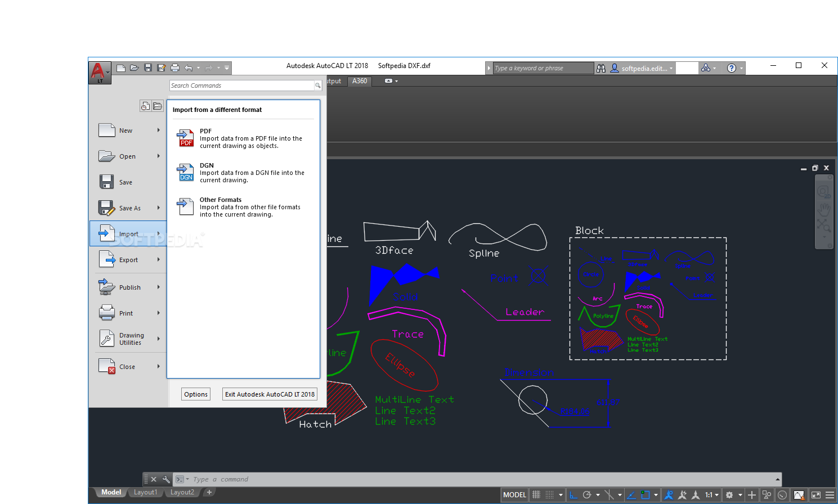The width and height of the screenshot is (838, 504).
Task: Select Save in the application menu
Action: (x=128, y=182)
